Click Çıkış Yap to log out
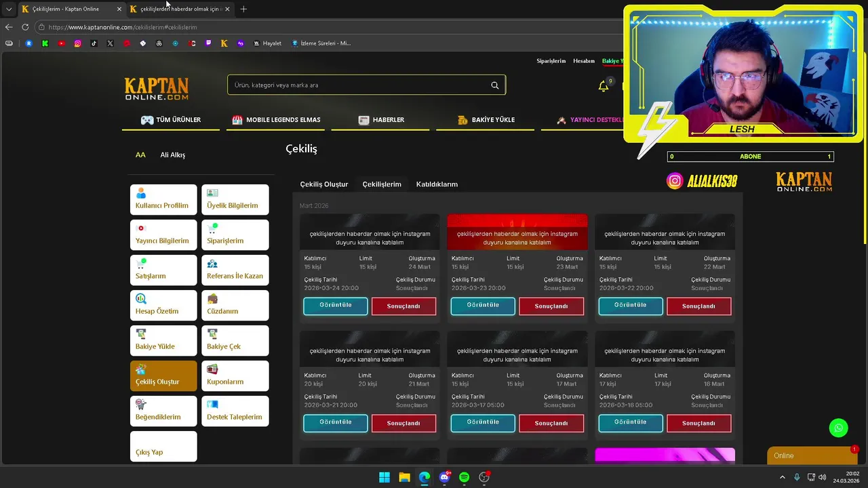This screenshot has height=488, width=868. [163, 446]
